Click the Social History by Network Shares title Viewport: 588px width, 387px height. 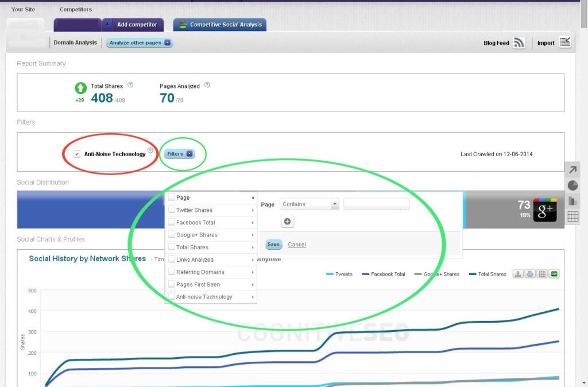[x=87, y=258]
